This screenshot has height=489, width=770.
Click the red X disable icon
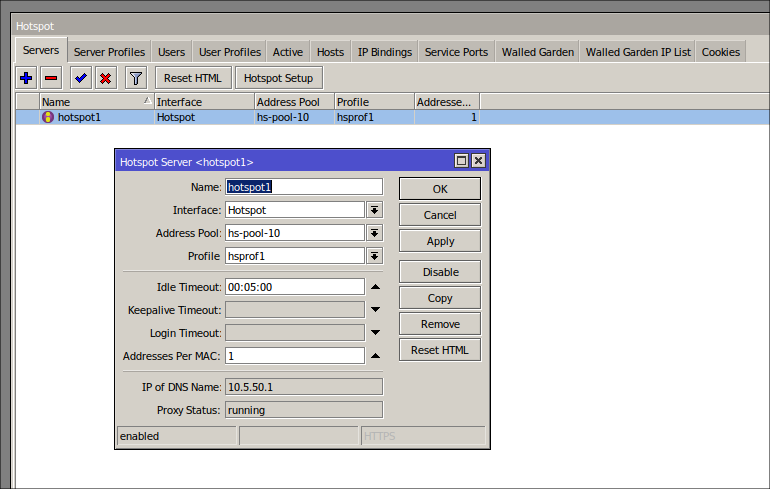coord(105,78)
